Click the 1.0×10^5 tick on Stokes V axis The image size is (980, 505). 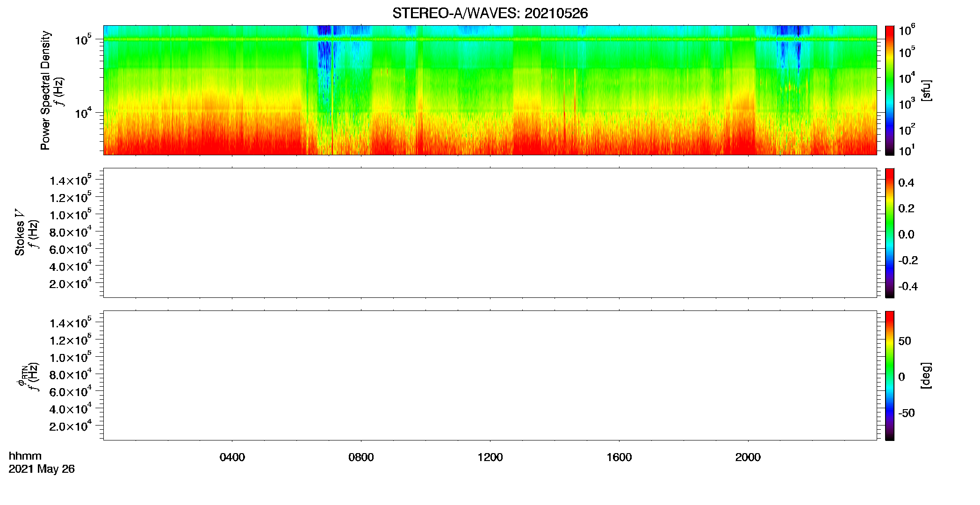coord(70,215)
